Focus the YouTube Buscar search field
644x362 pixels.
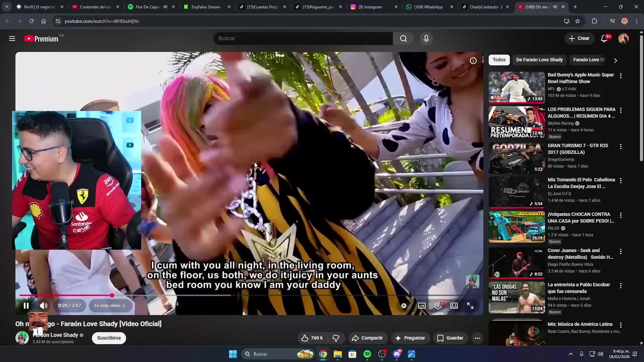point(303,39)
